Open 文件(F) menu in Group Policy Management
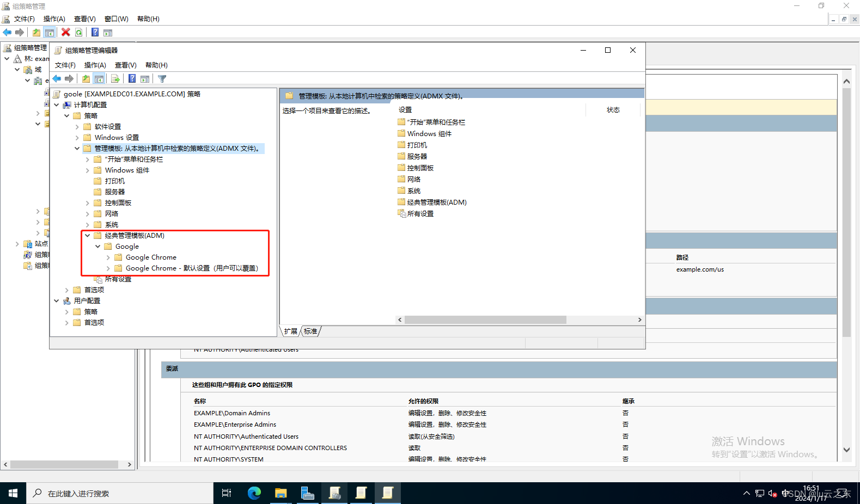This screenshot has height=504, width=860. coord(25,19)
